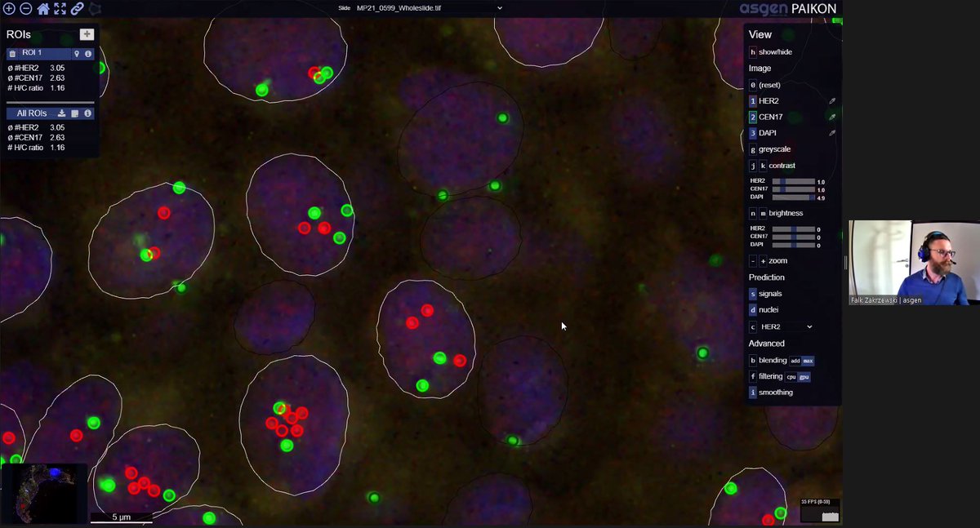Zoom out with the minus key button in View panel
This screenshot has width=980, height=528.
click(753, 261)
